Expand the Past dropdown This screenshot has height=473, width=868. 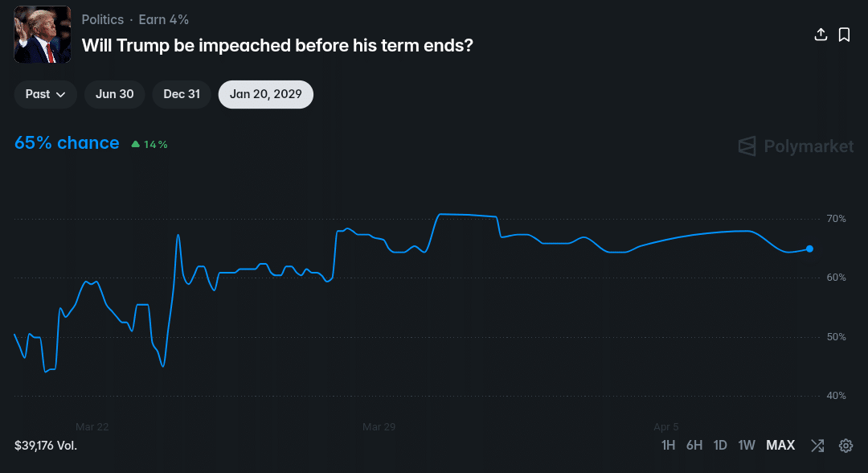pos(45,94)
